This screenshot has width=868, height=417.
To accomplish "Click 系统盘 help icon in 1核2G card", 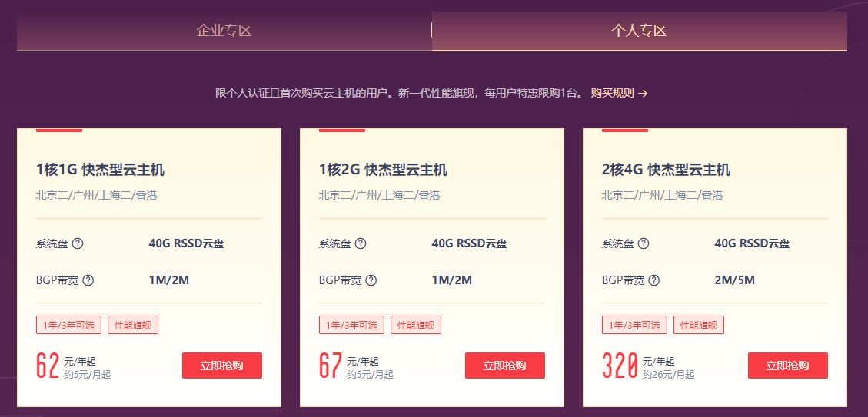I will point(361,243).
